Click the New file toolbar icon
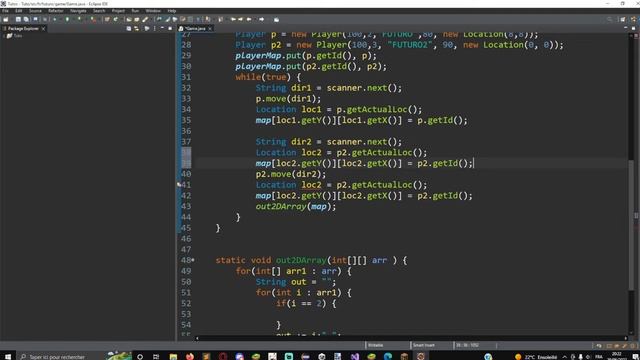Viewport: 640px width, 360px height. click(x=5, y=19)
